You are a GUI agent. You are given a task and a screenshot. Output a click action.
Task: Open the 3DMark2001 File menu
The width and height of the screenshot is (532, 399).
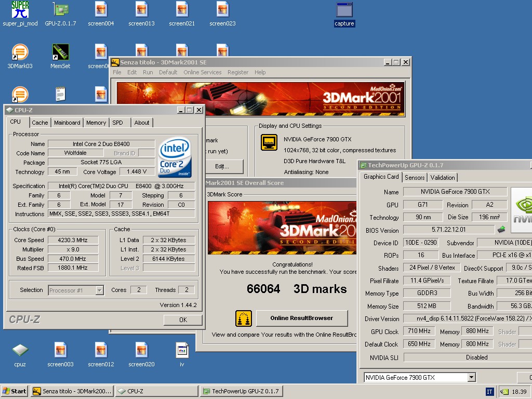coord(117,72)
